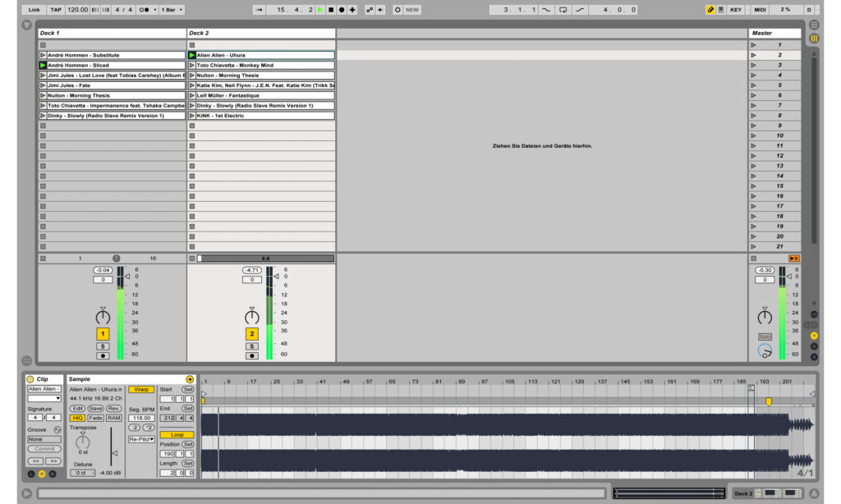Toggle the metronome icon

(144, 10)
